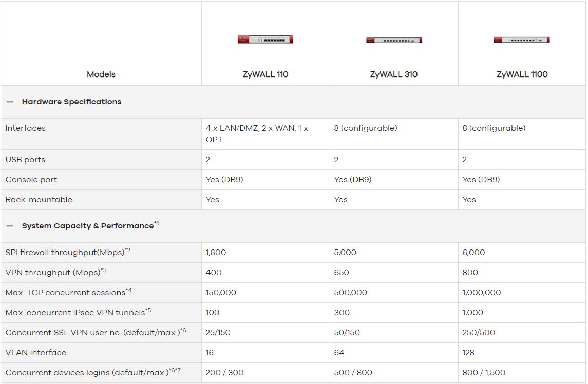Select the ZyWALL 1100 model name
Screen dimensions: 588x384
[x=522, y=74]
